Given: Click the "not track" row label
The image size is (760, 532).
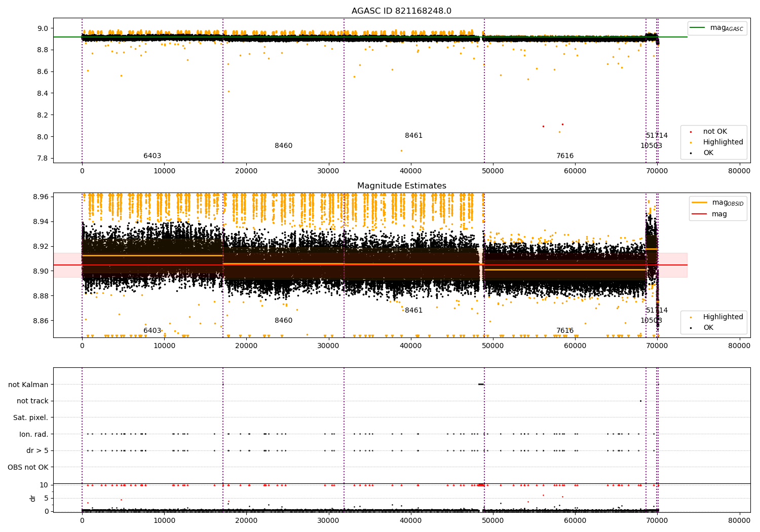Looking at the screenshot, I should click(x=32, y=401).
